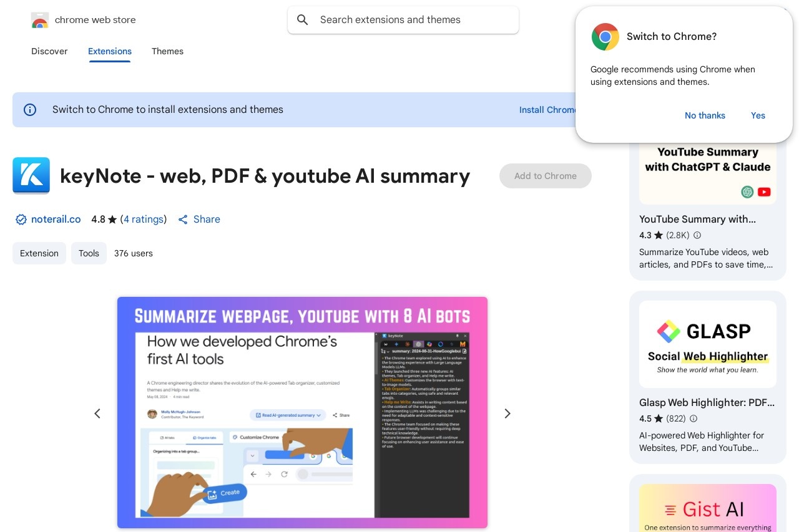Screen dimensions: 799x532
Task: Click the info icon beside 2.8K ratings
Action: (697, 236)
